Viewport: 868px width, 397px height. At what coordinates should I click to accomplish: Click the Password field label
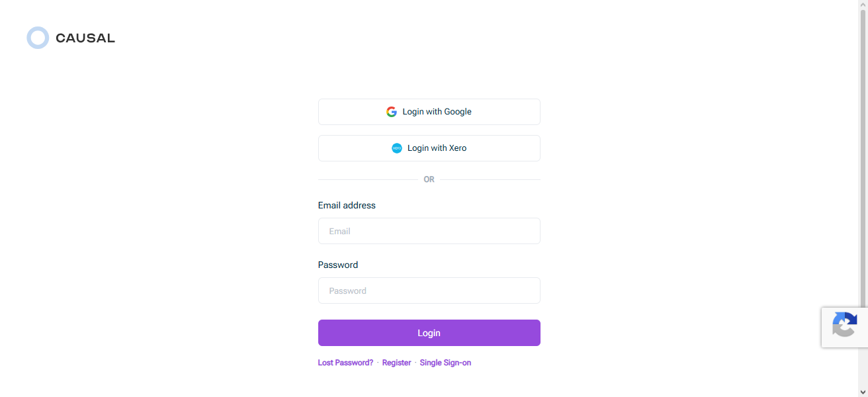338,265
